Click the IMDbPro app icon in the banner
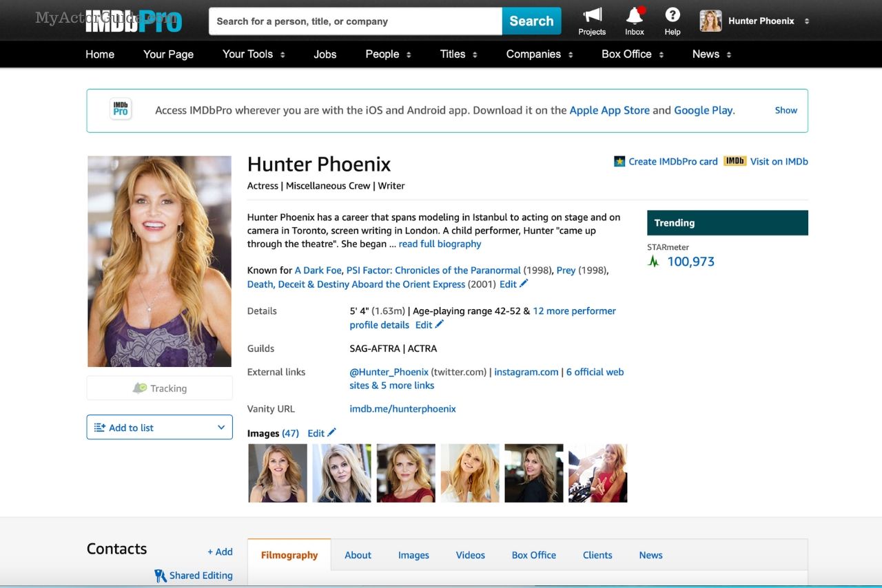Image resolution: width=882 pixels, height=588 pixels. tap(121, 110)
